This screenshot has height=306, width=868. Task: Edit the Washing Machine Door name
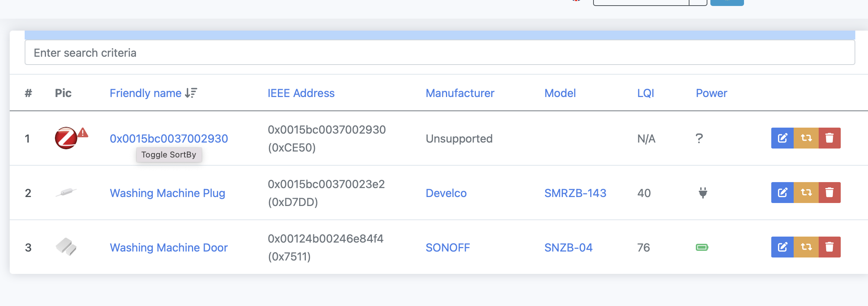[782, 247]
